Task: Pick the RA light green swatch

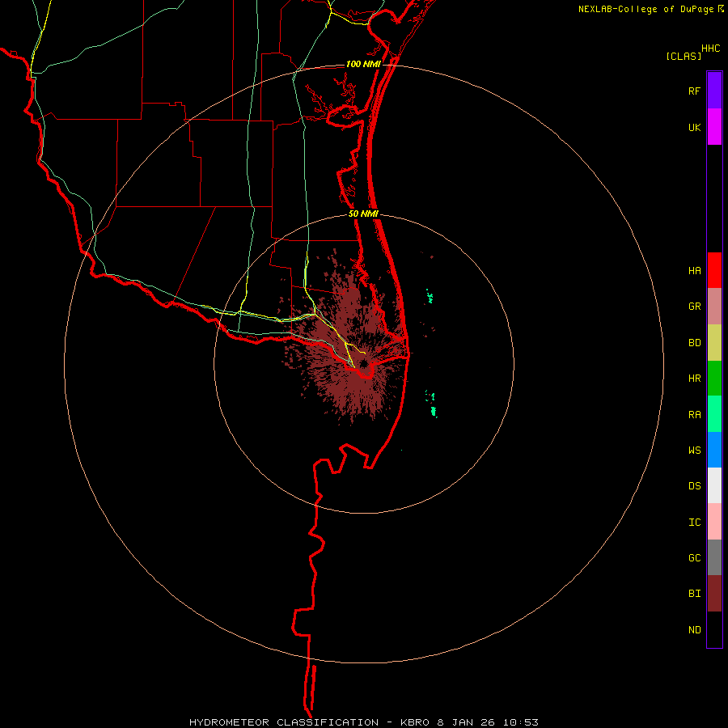Action: (x=714, y=413)
